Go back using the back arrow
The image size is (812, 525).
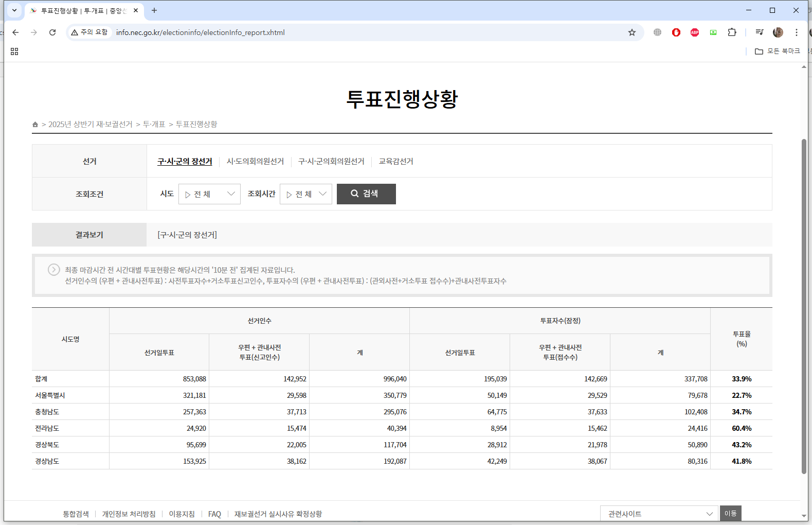(x=15, y=32)
